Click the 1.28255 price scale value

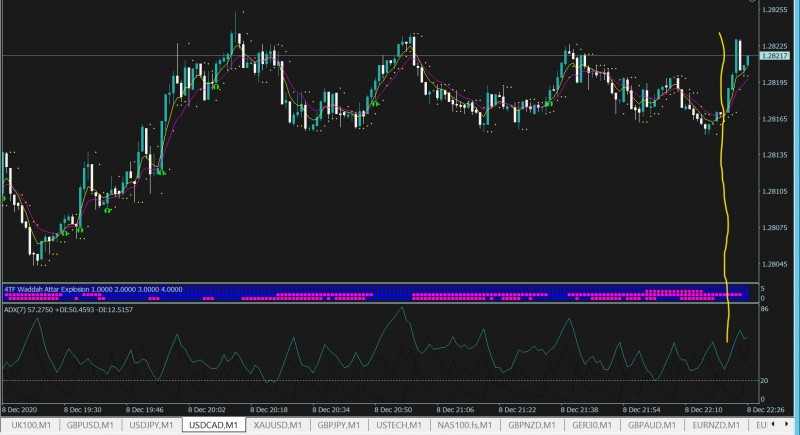click(x=774, y=9)
